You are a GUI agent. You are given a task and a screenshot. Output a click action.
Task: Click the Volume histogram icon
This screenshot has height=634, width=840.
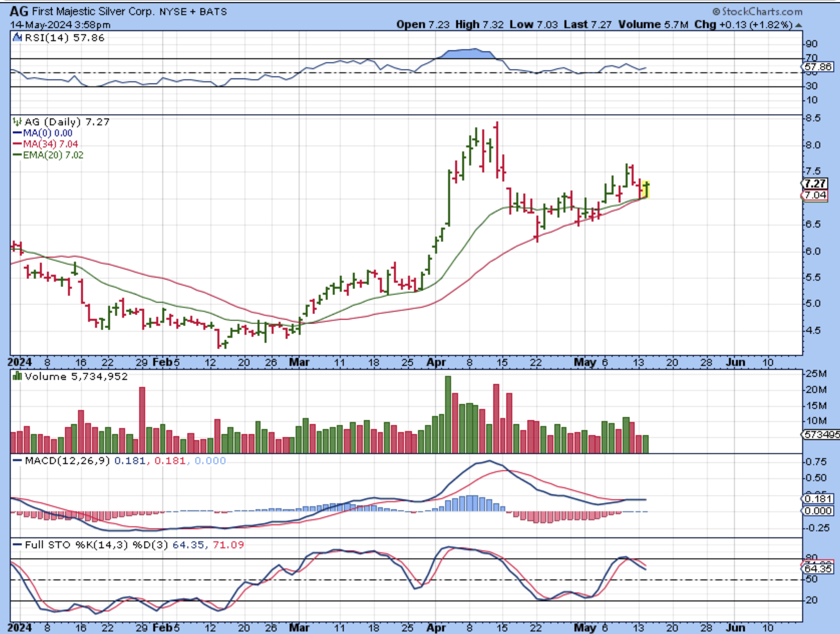pyautogui.click(x=17, y=376)
